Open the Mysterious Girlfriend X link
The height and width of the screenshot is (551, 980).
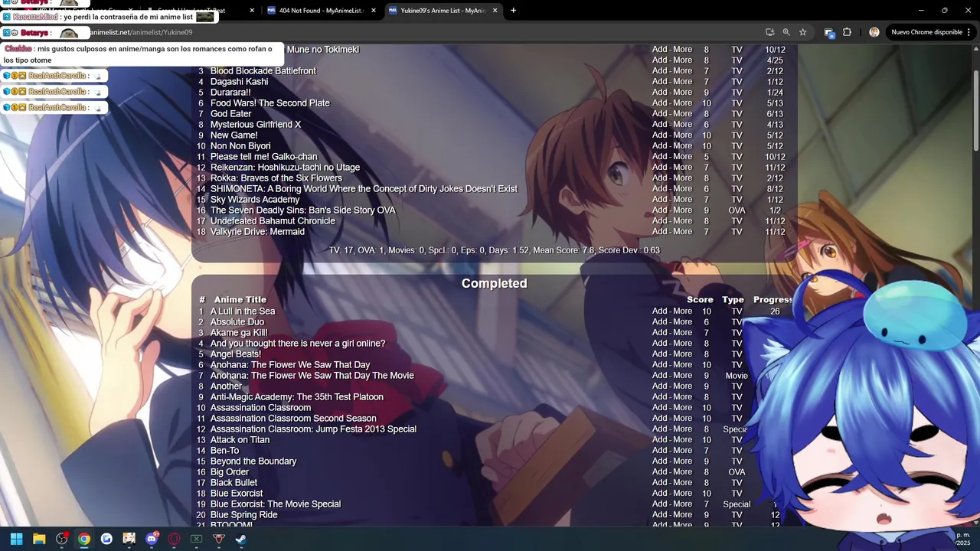click(x=256, y=125)
